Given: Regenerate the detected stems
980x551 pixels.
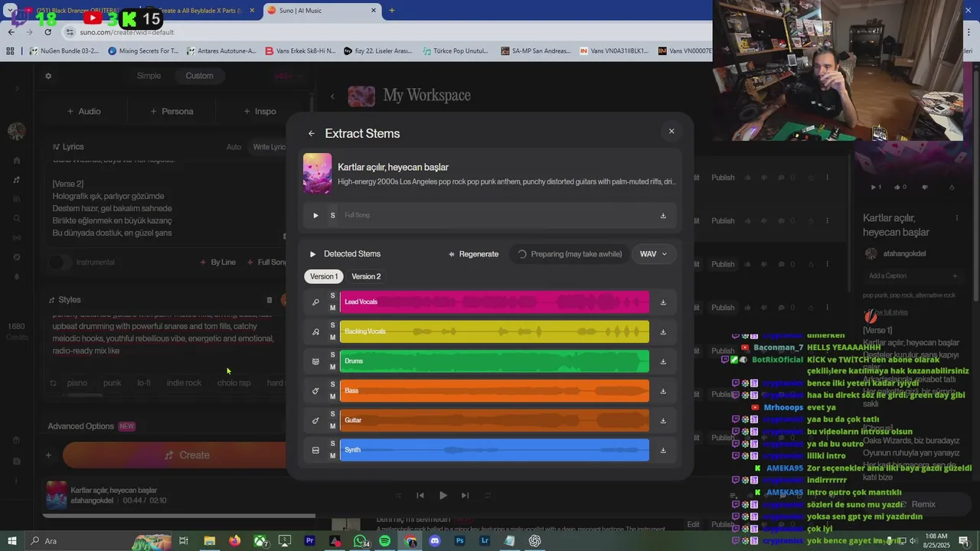Looking at the screenshot, I should [473, 254].
